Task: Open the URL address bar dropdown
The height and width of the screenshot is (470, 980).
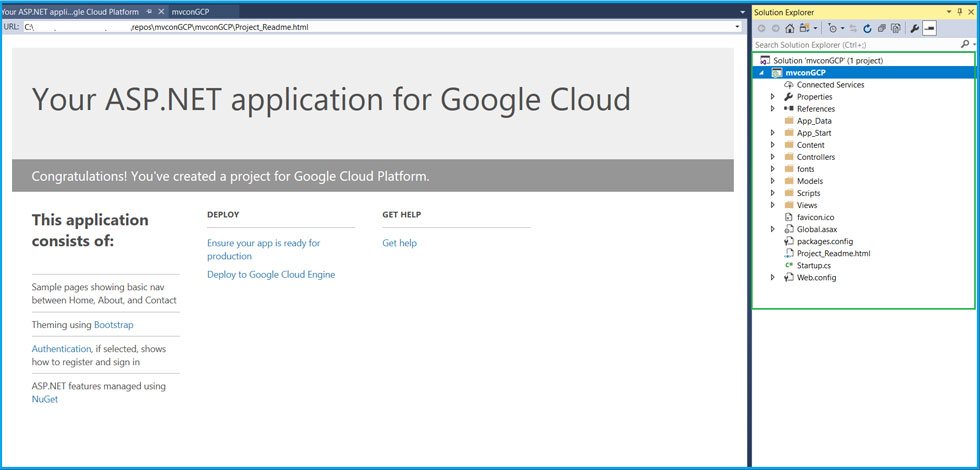Action: pos(737,27)
